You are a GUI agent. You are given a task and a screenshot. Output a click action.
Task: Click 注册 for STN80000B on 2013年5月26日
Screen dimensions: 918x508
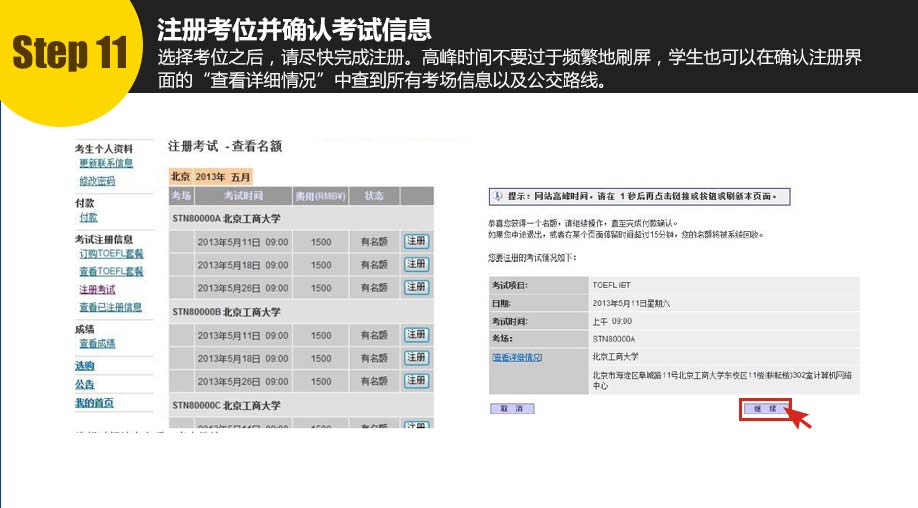(x=416, y=380)
